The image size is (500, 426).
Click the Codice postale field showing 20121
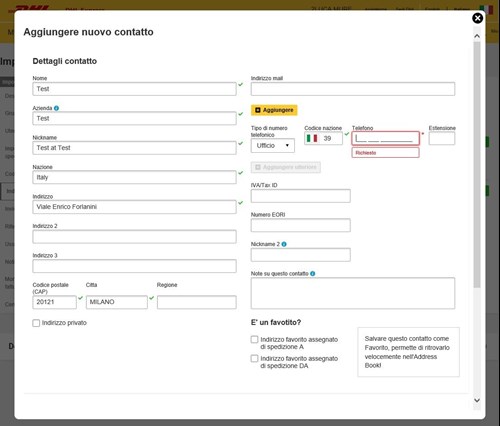pyautogui.click(x=54, y=302)
